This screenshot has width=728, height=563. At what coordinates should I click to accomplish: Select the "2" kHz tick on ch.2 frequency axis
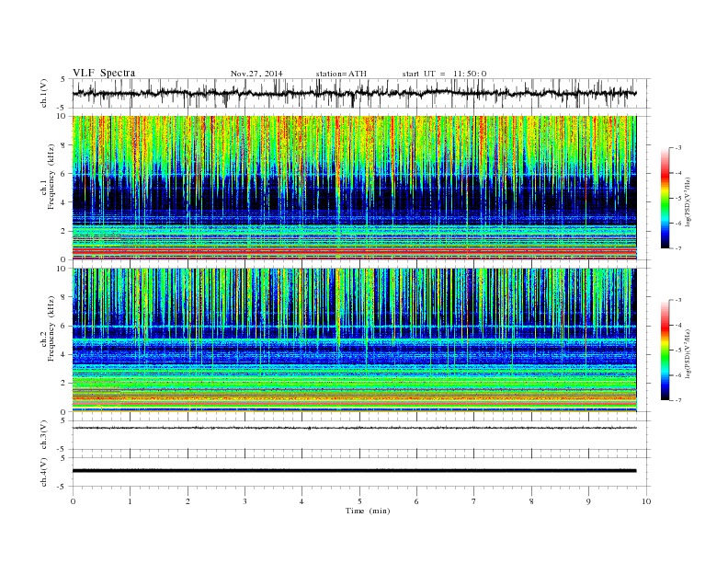point(63,384)
